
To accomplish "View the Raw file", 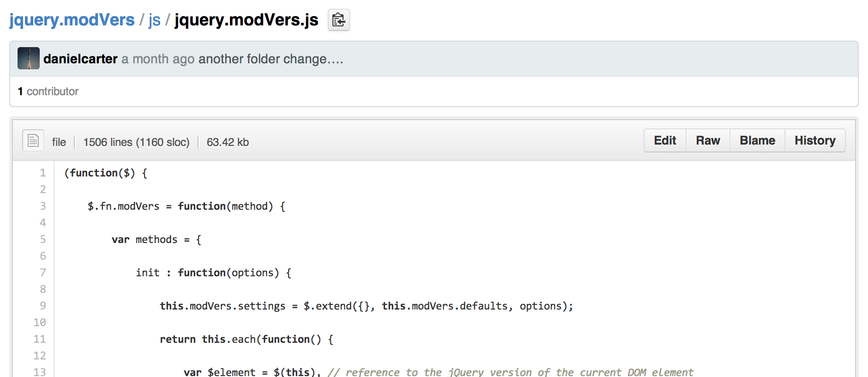I will [708, 140].
